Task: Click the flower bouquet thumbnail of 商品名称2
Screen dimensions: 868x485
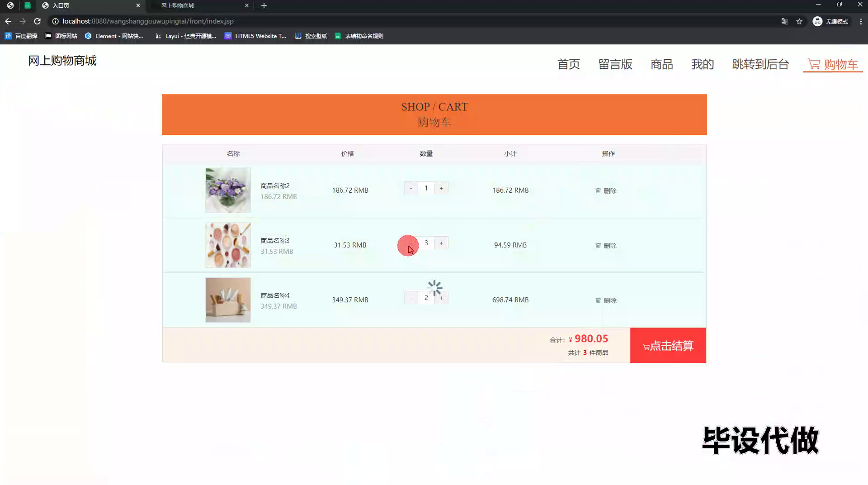Action: click(x=228, y=190)
